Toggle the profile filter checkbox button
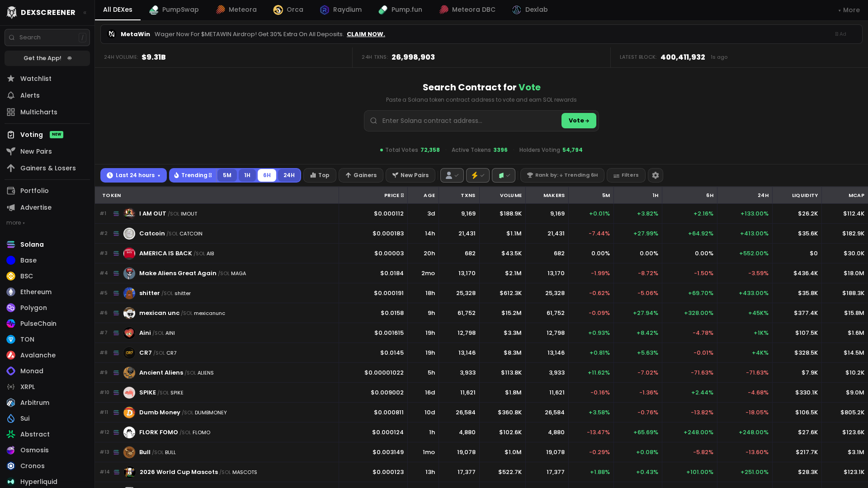 point(452,175)
